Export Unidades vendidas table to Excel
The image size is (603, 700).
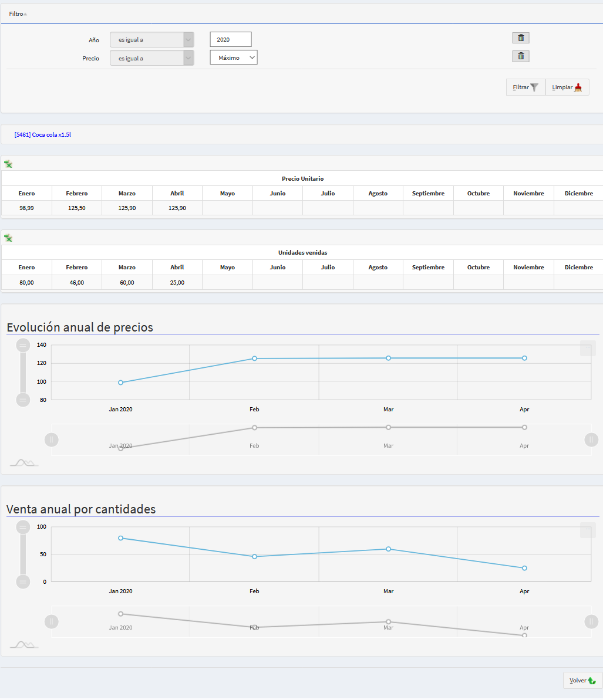point(8,238)
